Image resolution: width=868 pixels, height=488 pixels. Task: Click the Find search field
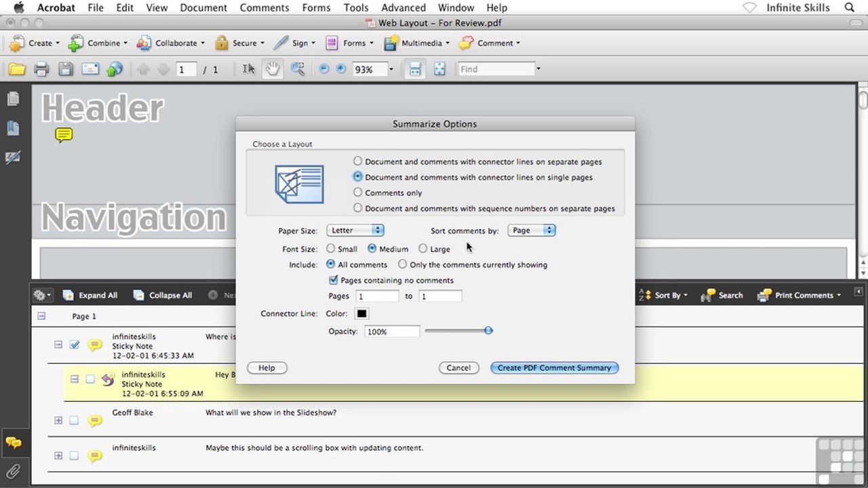point(497,69)
